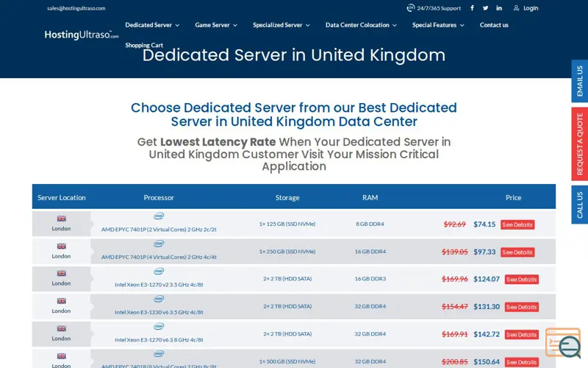Click 'Intel Xeon E3-1270 v6 3.8 GHz 4c/8t'

coord(159,340)
